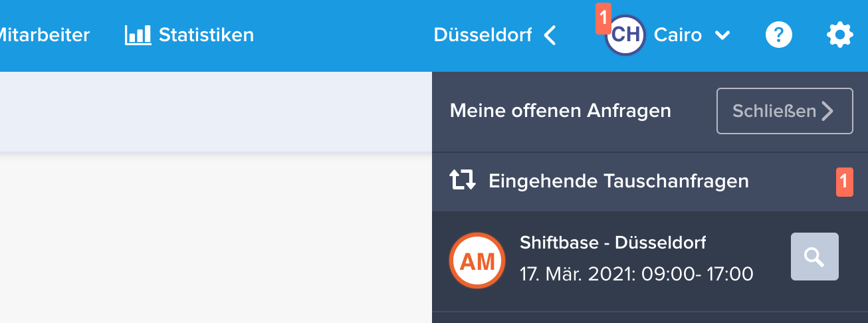Viewport: 868px width, 323px height.
Task: Open the Statistiken menu item
Action: point(189,35)
